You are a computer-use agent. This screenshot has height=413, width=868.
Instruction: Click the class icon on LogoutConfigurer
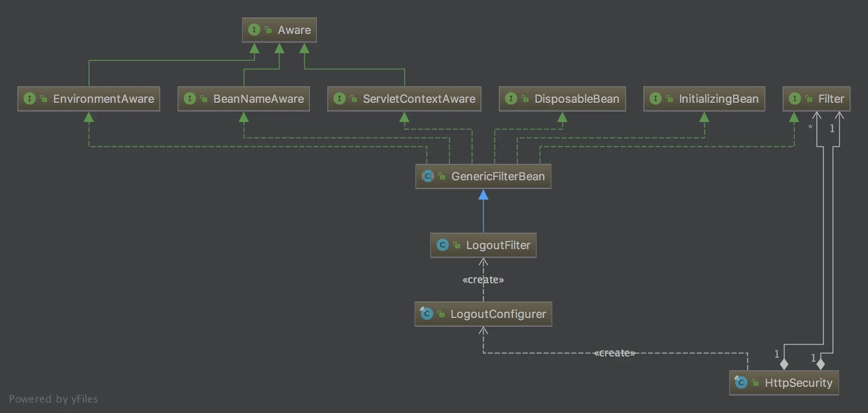point(426,313)
